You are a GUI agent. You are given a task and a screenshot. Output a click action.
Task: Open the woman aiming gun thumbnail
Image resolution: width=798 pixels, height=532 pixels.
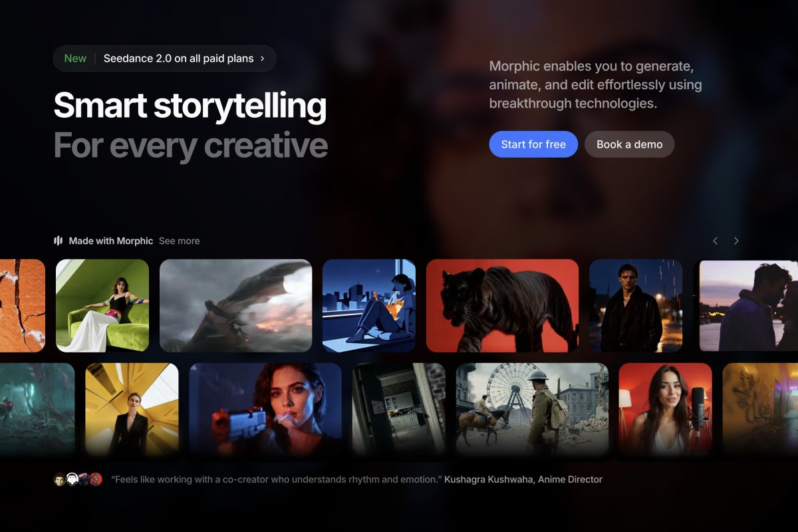[x=265, y=409]
